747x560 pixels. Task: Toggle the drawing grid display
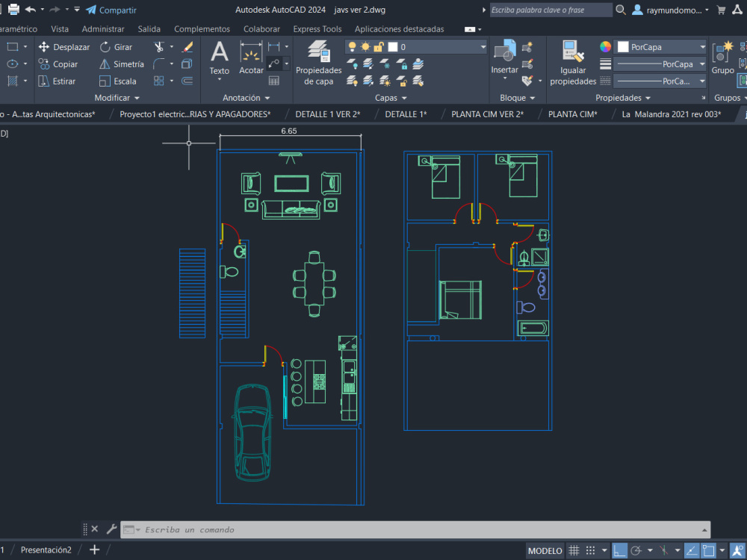(574, 550)
